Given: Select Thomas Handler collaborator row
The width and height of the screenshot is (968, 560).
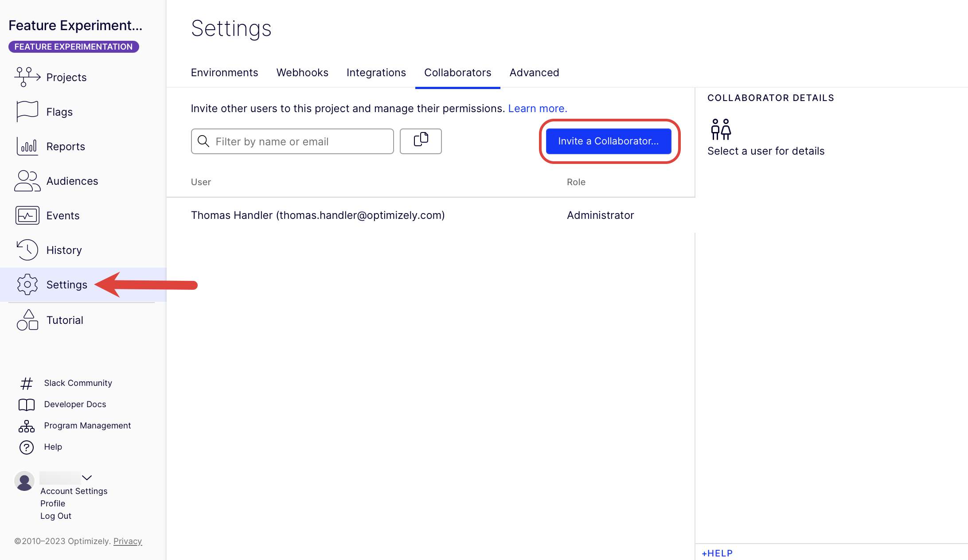Looking at the screenshot, I should pos(317,215).
